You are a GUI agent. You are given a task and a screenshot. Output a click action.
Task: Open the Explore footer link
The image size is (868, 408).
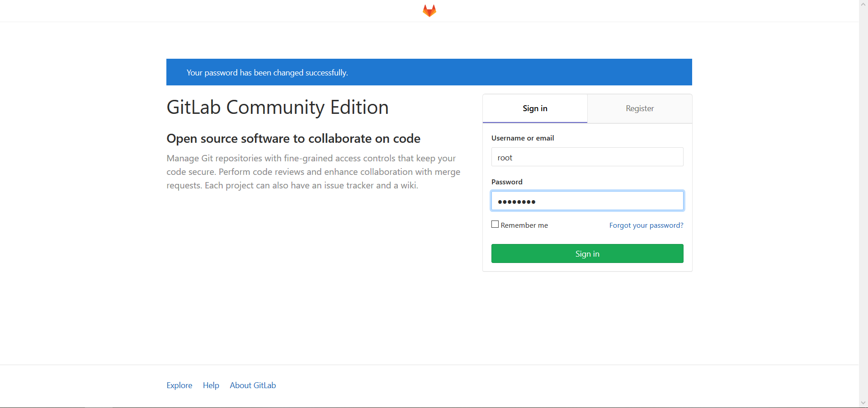pos(179,385)
